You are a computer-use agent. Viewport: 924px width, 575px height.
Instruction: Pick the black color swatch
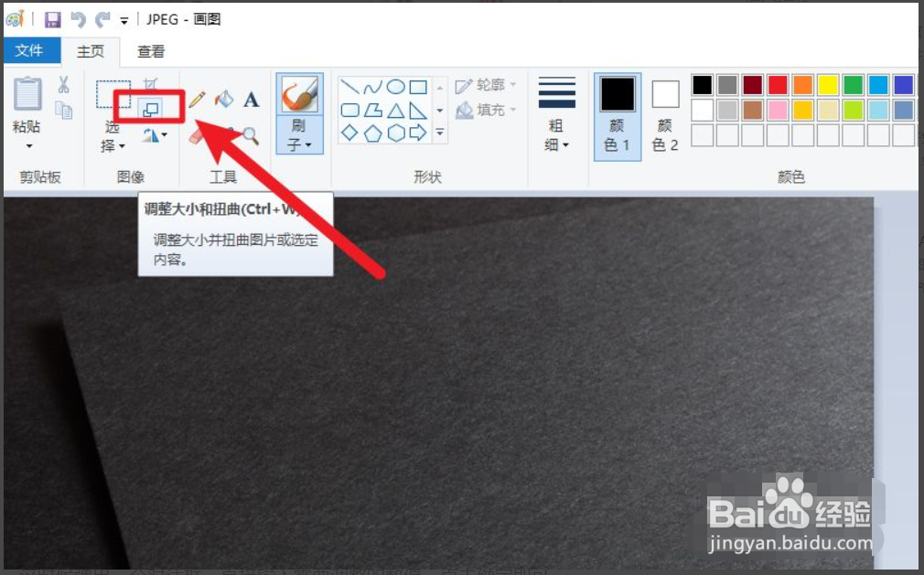pos(703,85)
